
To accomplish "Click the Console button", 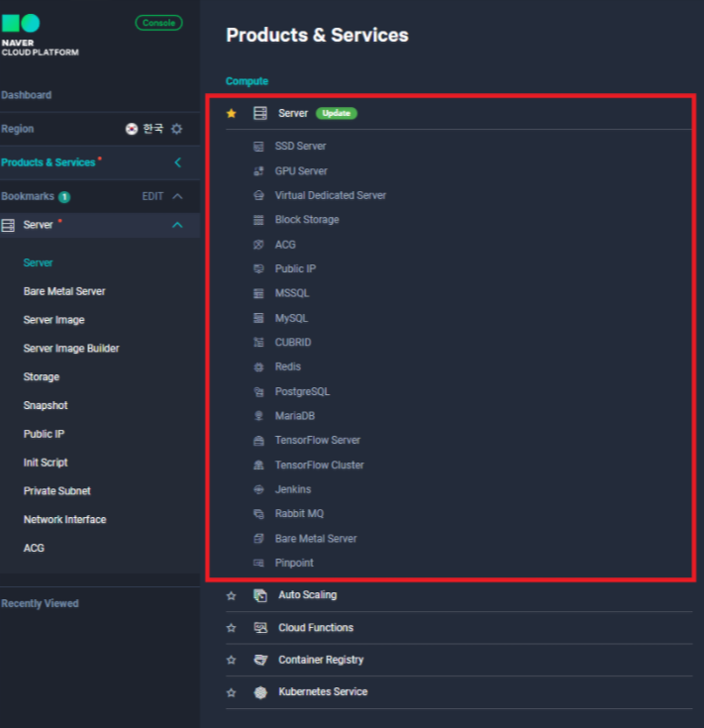I will (x=158, y=23).
